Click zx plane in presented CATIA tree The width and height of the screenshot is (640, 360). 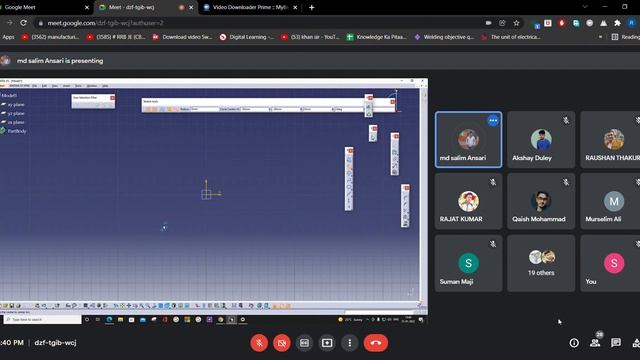pyautogui.click(x=13, y=122)
